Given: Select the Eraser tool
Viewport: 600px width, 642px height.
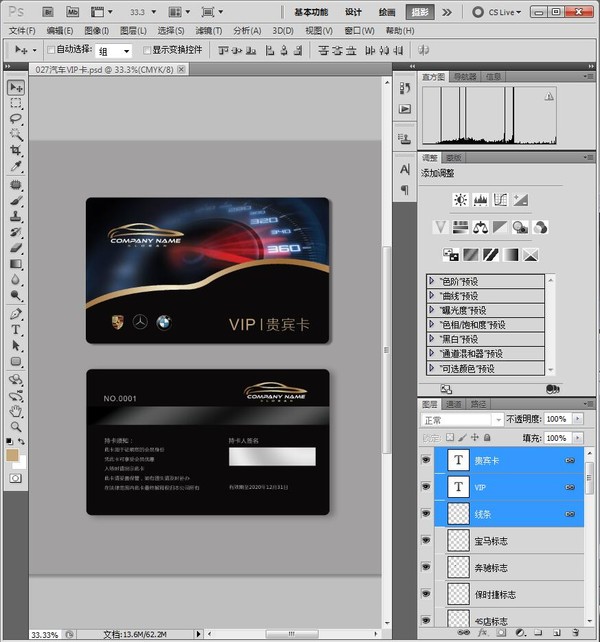Looking at the screenshot, I should pos(16,248).
